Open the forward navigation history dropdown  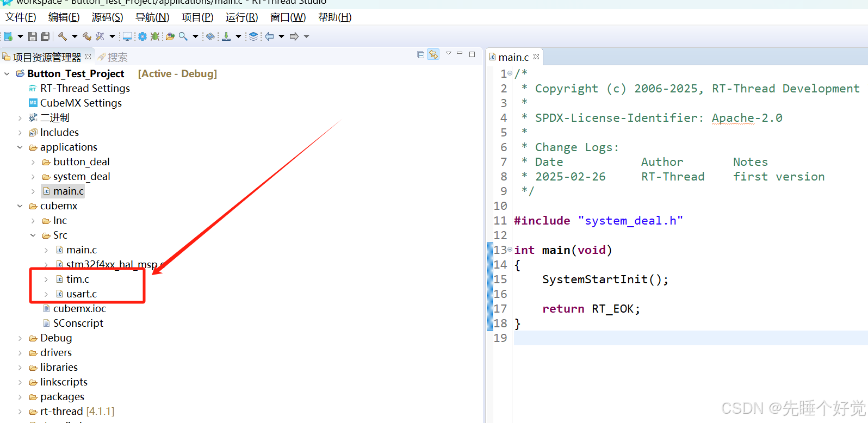click(x=306, y=36)
